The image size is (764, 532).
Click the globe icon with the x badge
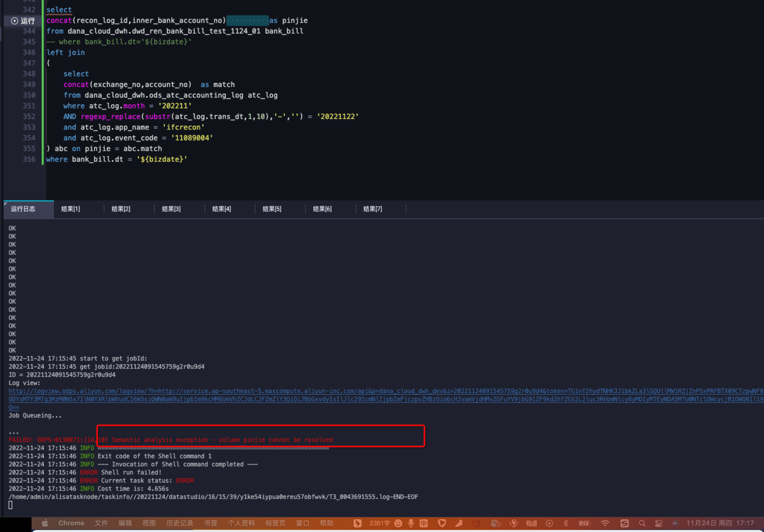tap(496, 523)
